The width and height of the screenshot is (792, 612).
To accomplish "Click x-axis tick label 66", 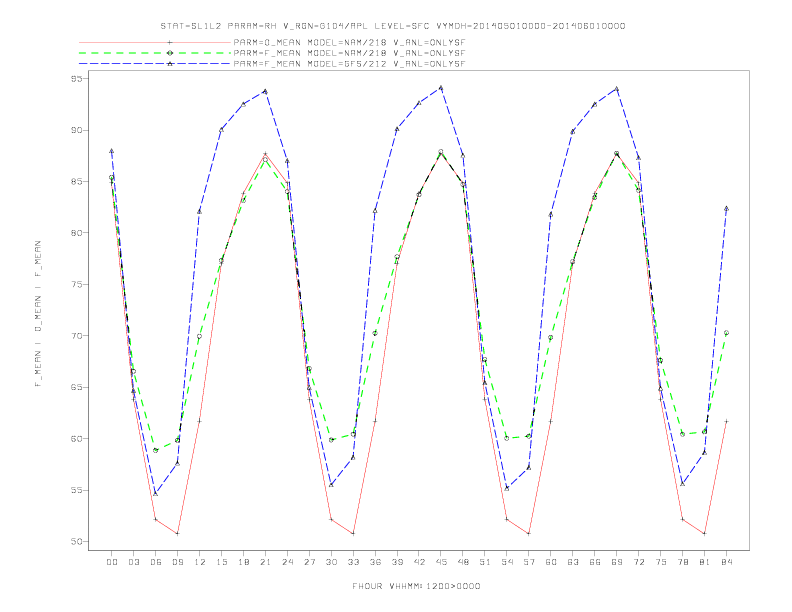I will [x=595, y=562].
